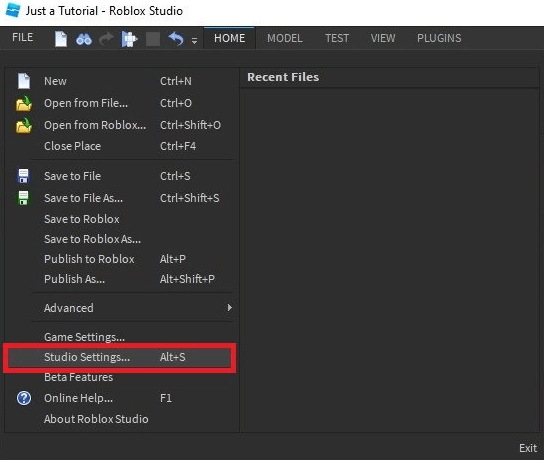
Task: Choose Open from File...
Action: point(120,103)
